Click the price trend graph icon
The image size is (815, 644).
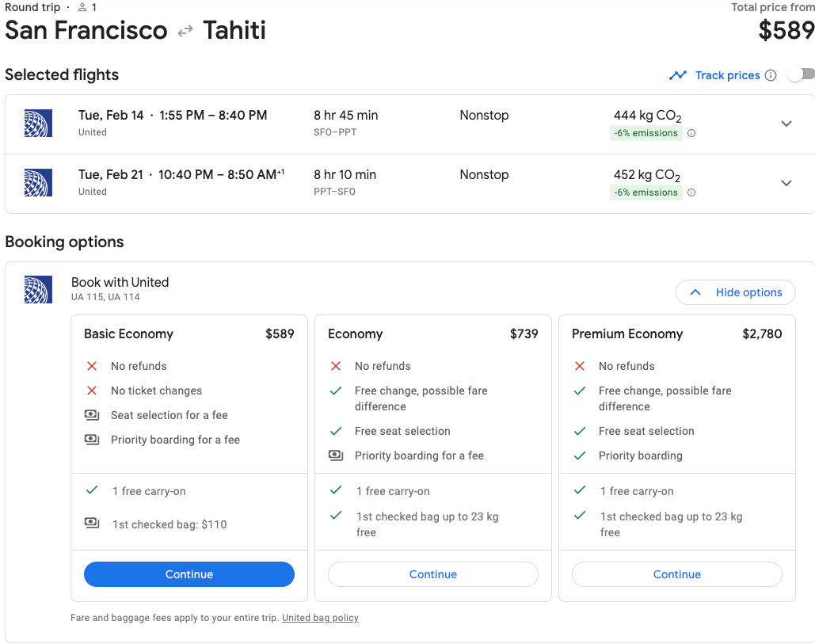(677, 75)
